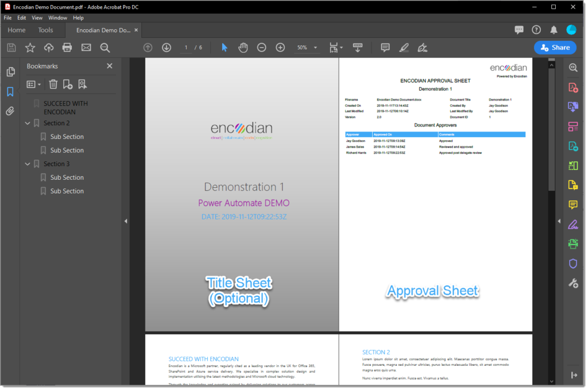The width and height of the screenshot is (588, 390).
Task: View notifications via the bell icon
Action: (554, 30)
